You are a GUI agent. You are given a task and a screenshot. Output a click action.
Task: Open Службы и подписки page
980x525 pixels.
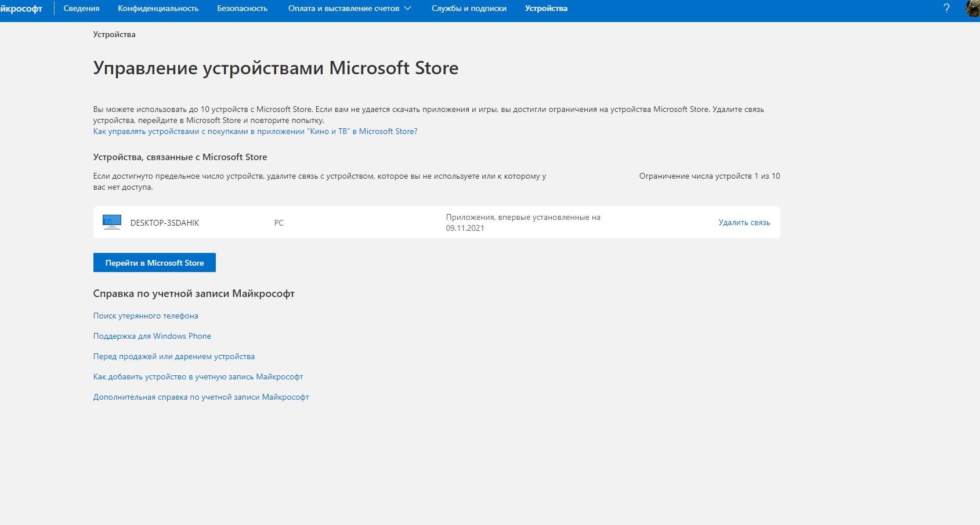(x=469, y=8)
